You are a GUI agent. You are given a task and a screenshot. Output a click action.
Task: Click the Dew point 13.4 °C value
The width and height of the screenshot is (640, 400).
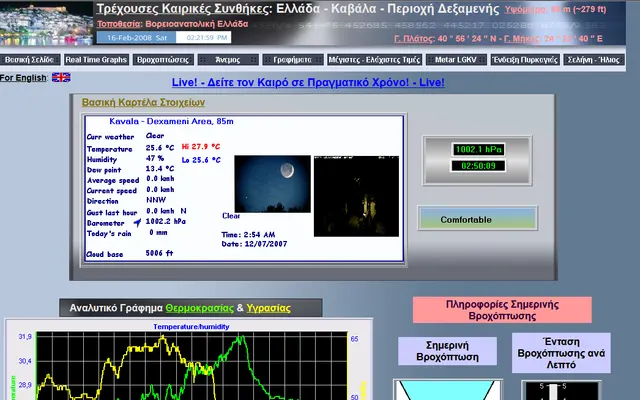[160, 169]
